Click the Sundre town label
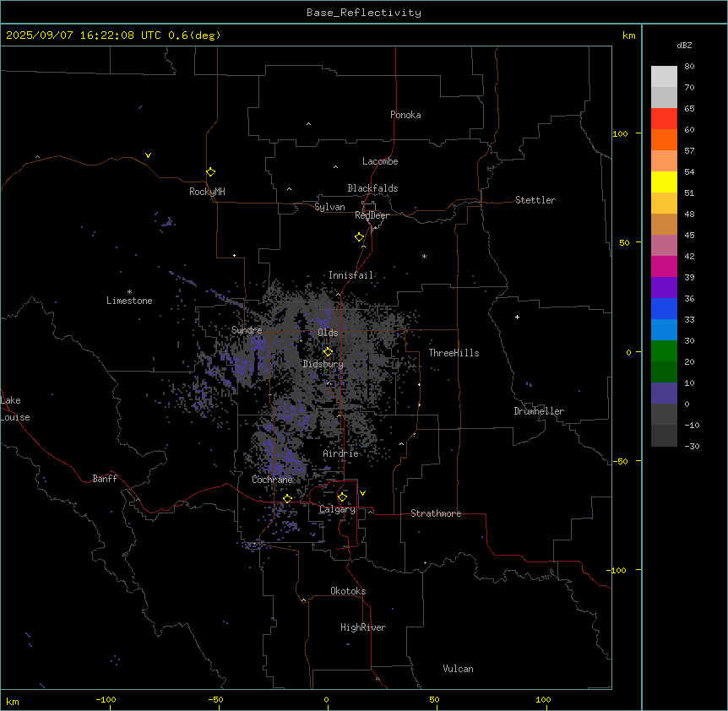Image resolution: width=728 pixels, height=711 pixels. (247, 330)
